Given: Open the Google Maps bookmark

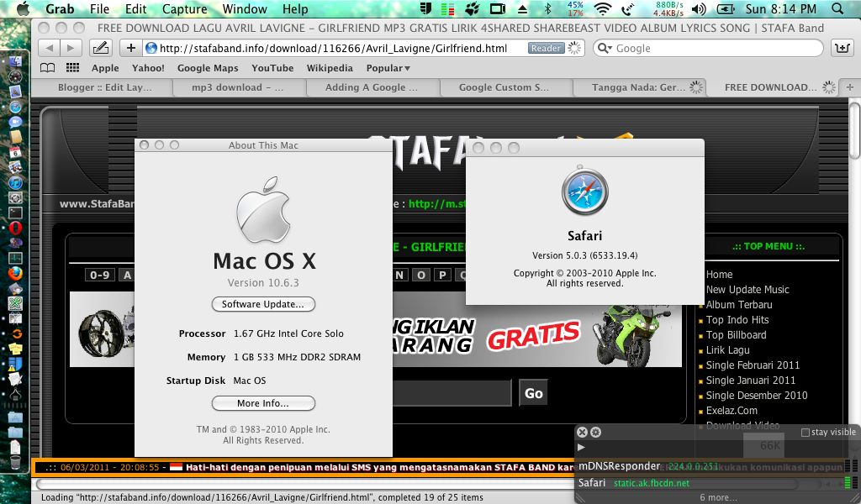Looking at the screenshot, I should click(x=208, y=68).
